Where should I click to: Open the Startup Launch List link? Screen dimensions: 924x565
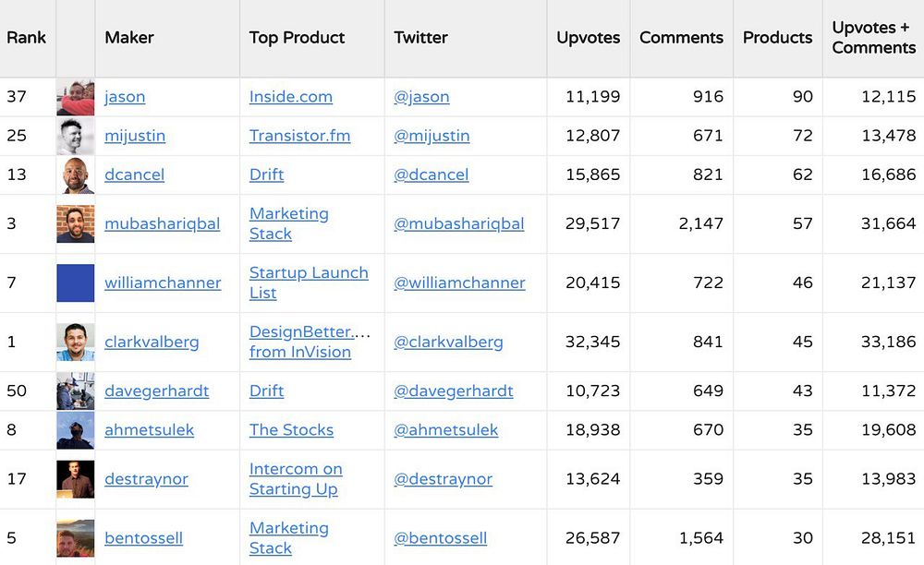tap(308, 282)
